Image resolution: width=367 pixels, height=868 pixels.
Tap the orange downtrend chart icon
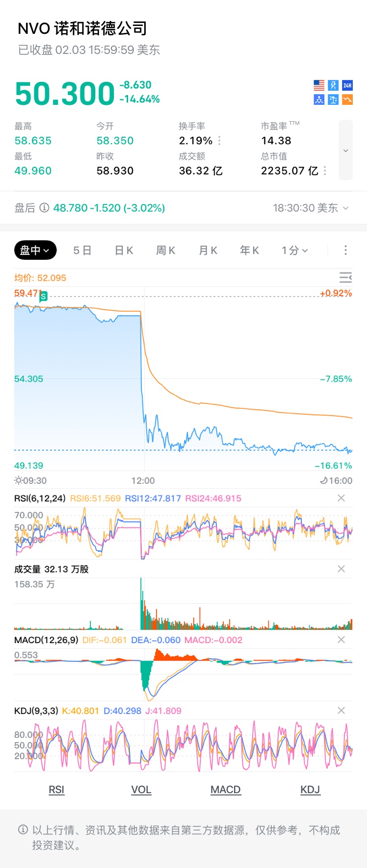click(347, 99)
